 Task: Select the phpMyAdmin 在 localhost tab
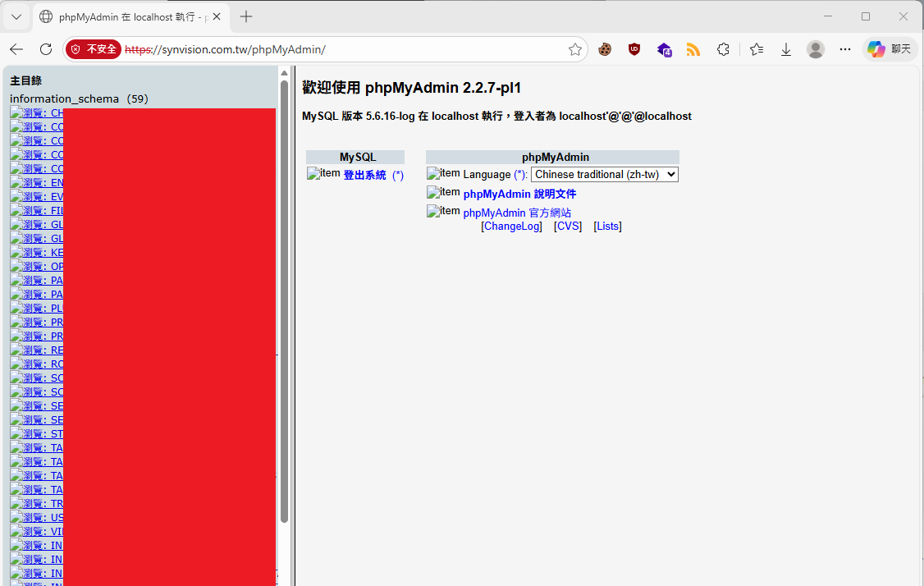click(x=130, y=17)
